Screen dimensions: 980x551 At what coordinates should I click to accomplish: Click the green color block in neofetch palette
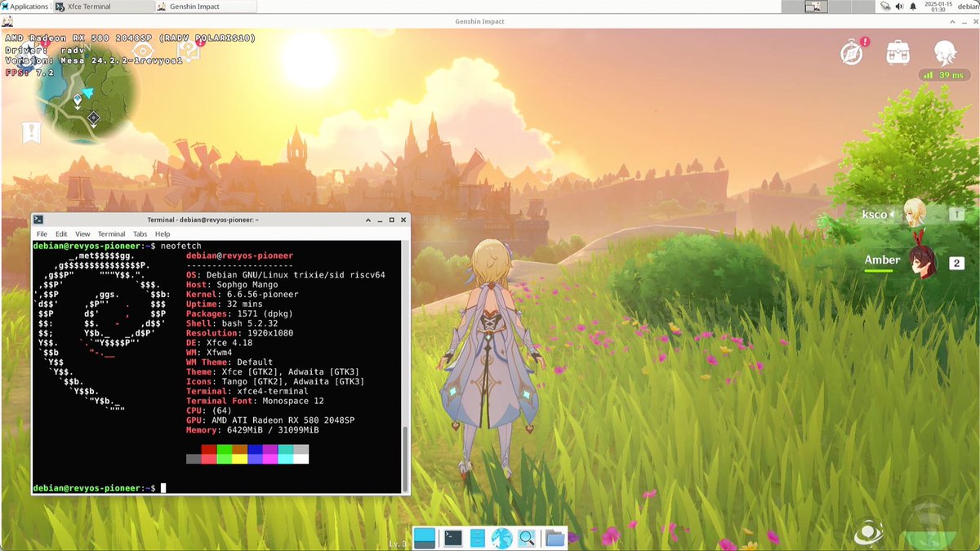point(225,449)
